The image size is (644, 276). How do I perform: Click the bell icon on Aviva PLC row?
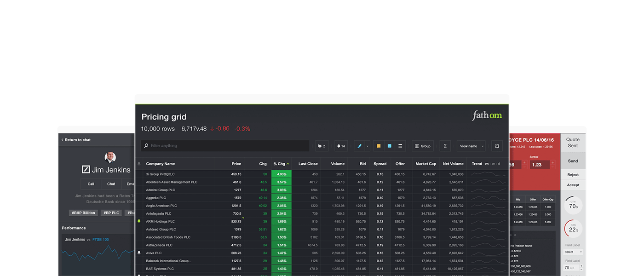coord(139,253)
